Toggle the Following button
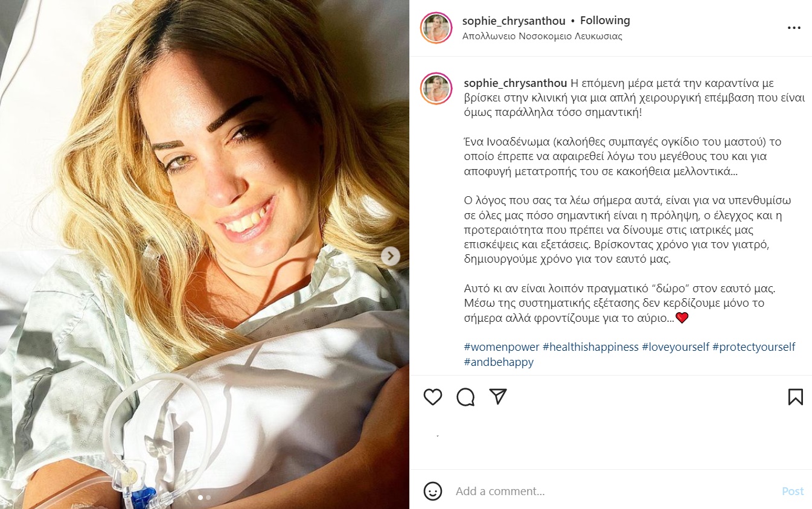The width and height of the screenshot is (812, 509). 605,21
